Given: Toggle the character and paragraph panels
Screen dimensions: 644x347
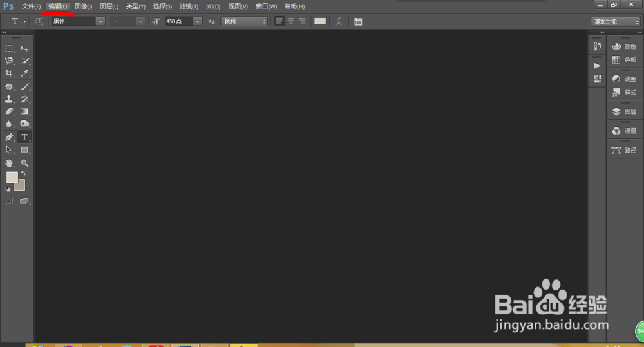Looking at the screenshot, I should point(358,21).
